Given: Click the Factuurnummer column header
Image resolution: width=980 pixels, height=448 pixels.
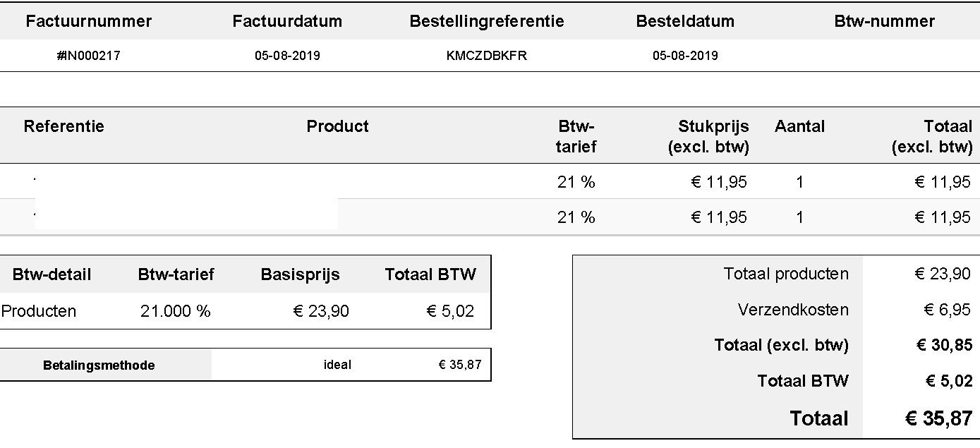Looking at the screenshot, I should (x=89, y=21).
